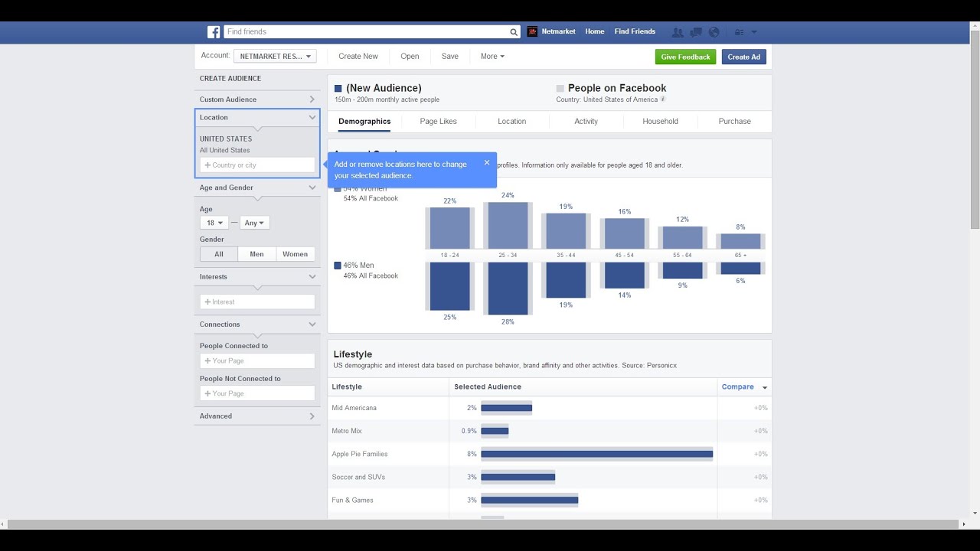The width and height of the screenshot is (980, 551).
Task: Click the UNITED STATES location entry
Action: click(x=226, y=139)
